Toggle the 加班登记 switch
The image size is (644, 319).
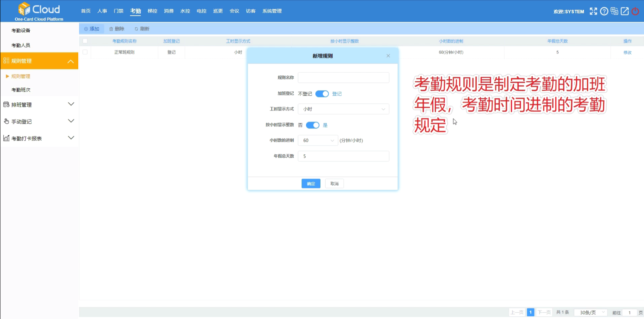coord(322,94)
